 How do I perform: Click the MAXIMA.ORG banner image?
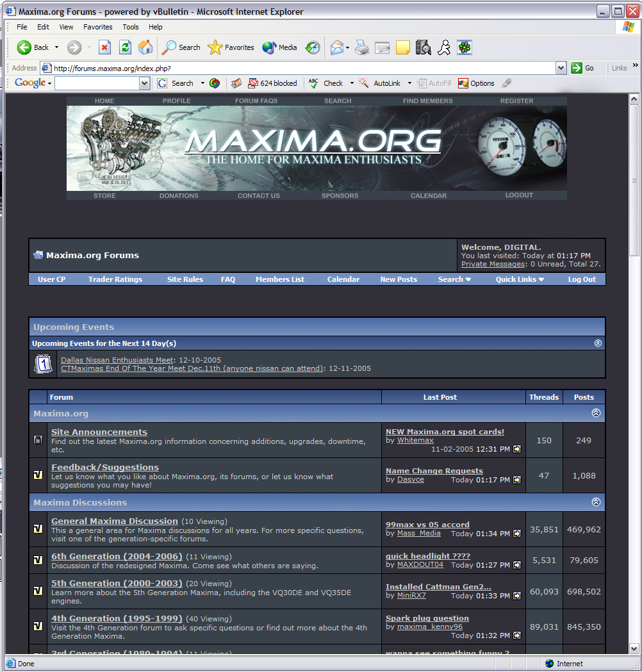(x=317, y=148)
